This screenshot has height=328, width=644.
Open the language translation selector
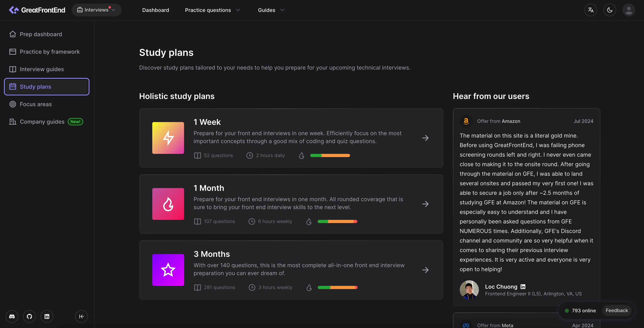591,10
